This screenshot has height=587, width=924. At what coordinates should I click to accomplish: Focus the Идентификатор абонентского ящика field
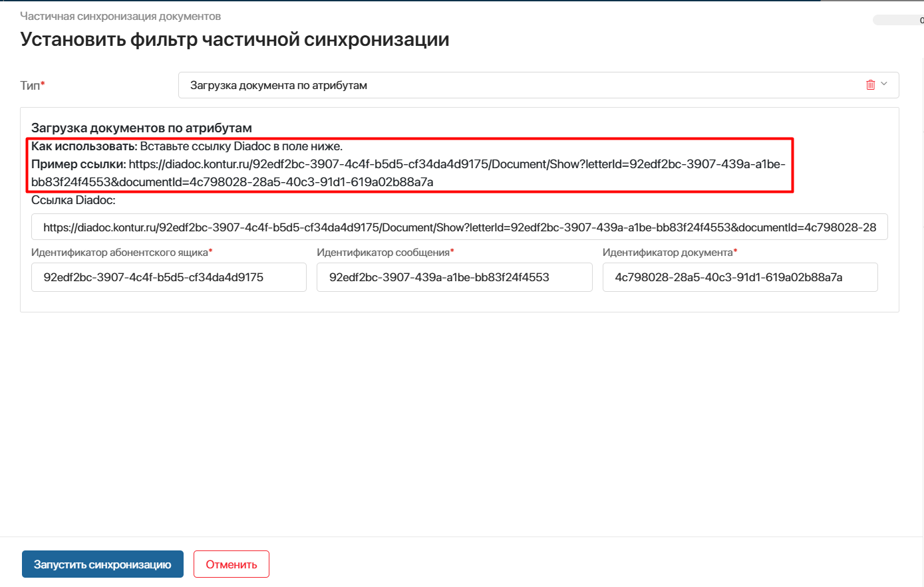[x=168, y=277]
